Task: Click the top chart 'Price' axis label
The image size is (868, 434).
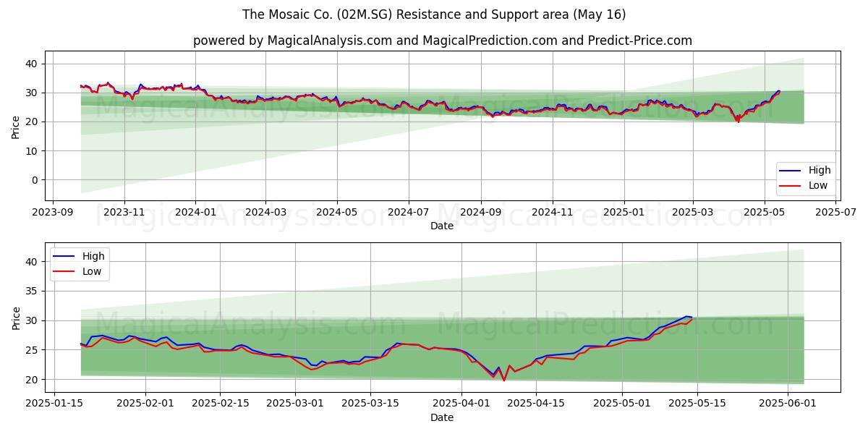Action: [x=17, y=127]
